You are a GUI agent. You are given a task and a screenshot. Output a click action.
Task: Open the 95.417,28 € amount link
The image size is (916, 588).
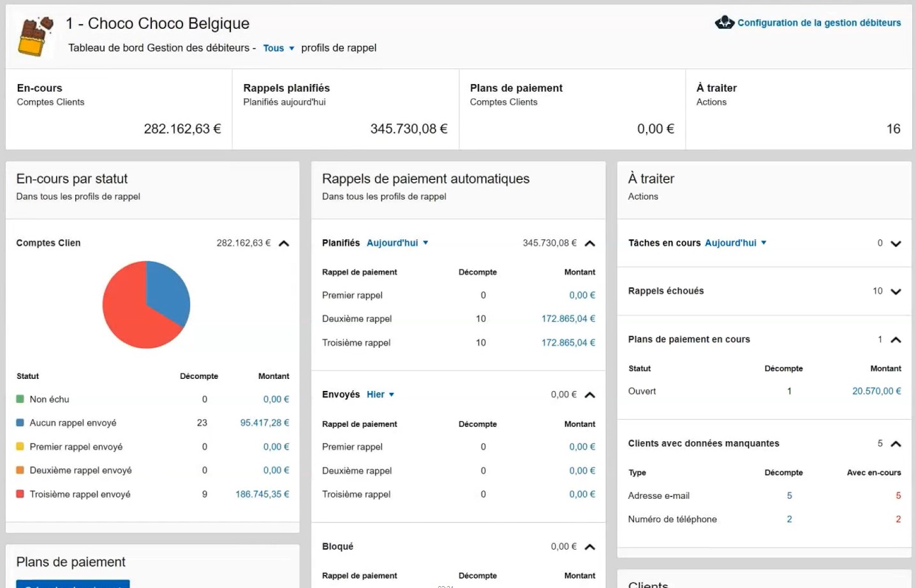coord(264,423)
